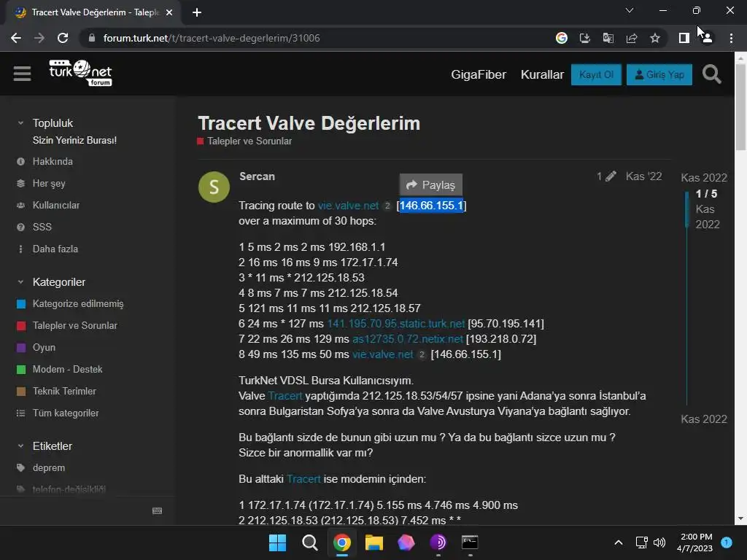
Task: Click Sercan's avatar
Action: click(214, 187)
